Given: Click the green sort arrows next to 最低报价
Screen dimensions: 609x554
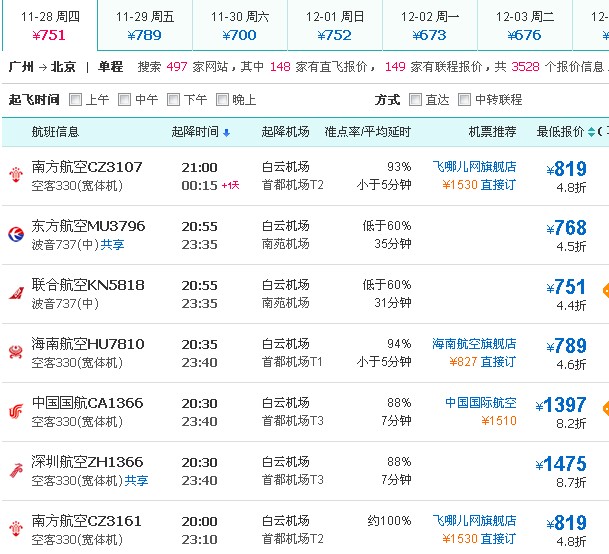Looking at the screenshot, I should (x=591, y=132).
